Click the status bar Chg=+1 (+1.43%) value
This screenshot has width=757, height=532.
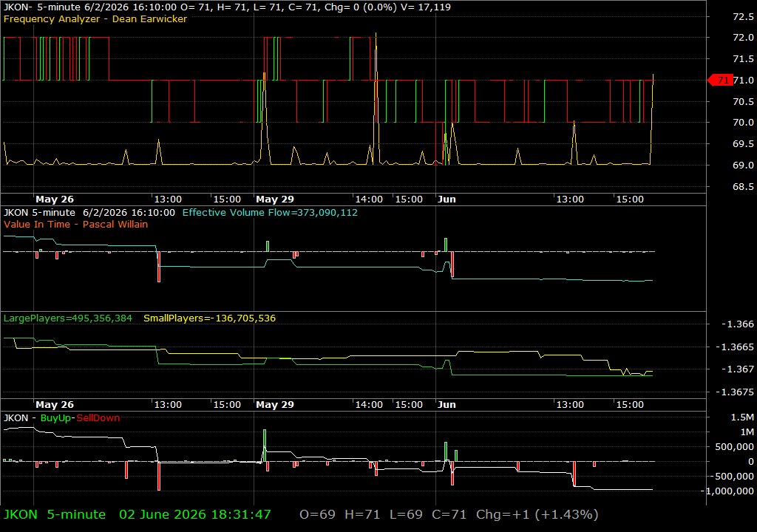click(x=537, y=514)
